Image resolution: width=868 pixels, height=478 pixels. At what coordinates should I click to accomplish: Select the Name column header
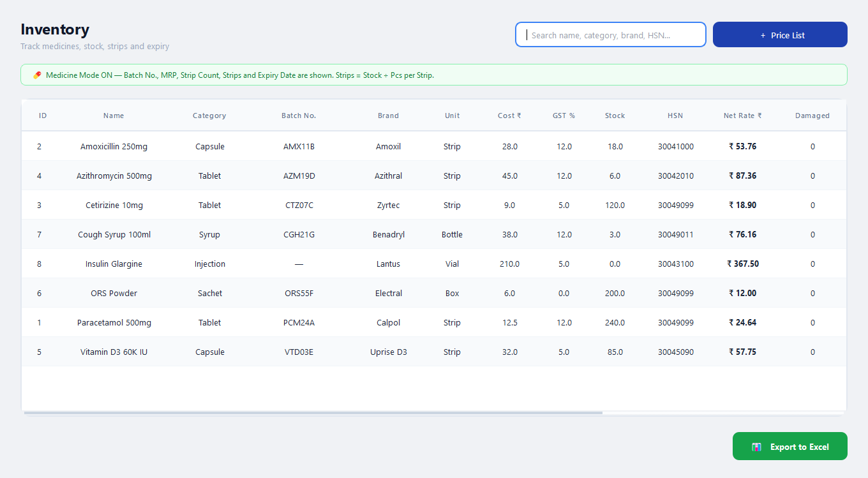click(114, 116)
